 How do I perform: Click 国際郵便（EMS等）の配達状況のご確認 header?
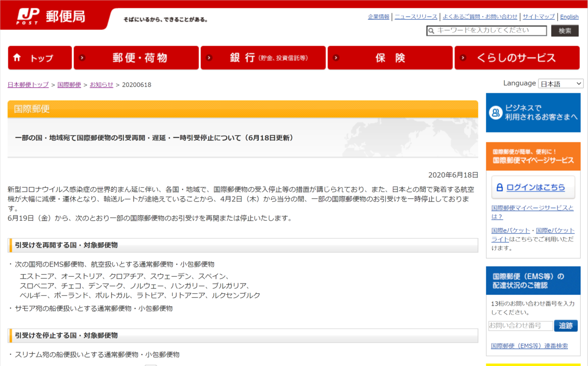(533, 281)
